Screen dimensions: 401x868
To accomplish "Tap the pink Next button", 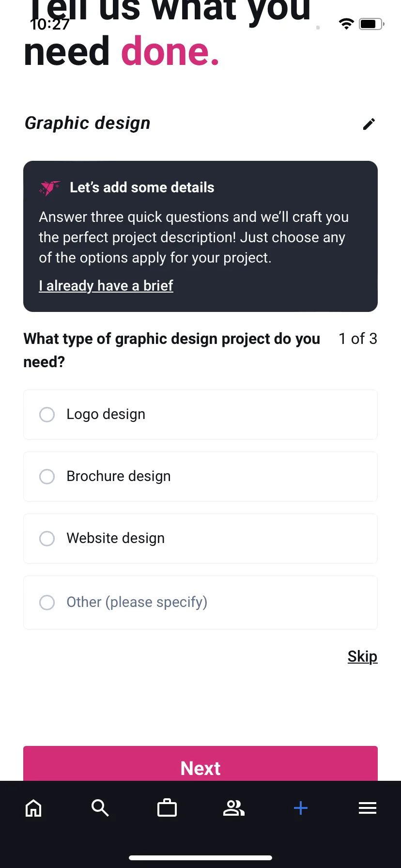I will pos(200,764).
